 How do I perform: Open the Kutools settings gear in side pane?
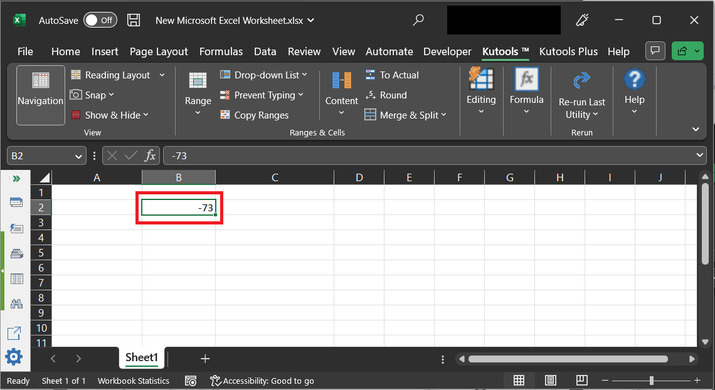tap(14, 357)
